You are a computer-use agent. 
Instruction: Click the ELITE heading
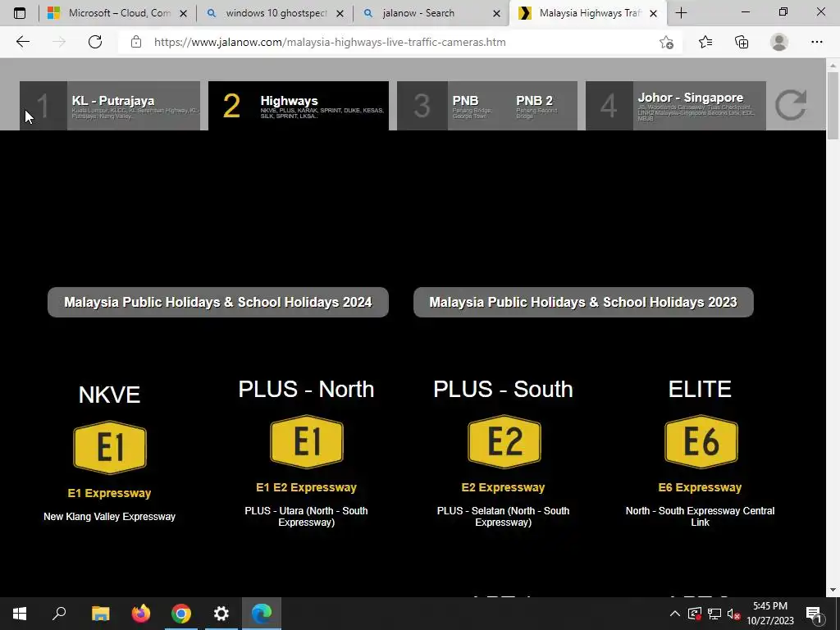701,390
